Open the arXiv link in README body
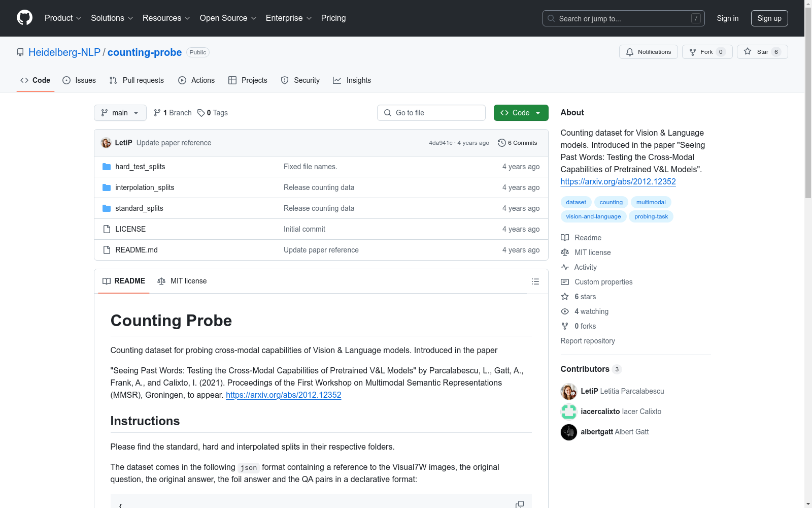The width and height of the screenshot is (812, 508). (284, 395)
